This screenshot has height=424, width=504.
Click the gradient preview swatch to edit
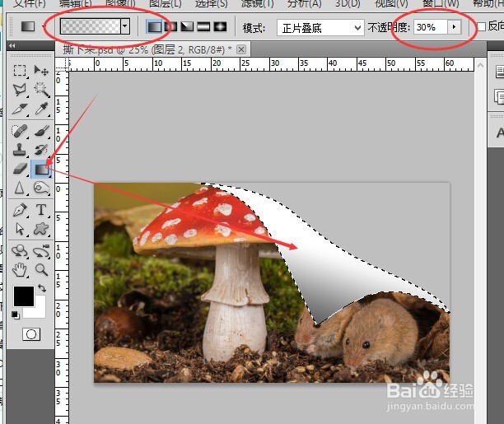pos(90,26)
